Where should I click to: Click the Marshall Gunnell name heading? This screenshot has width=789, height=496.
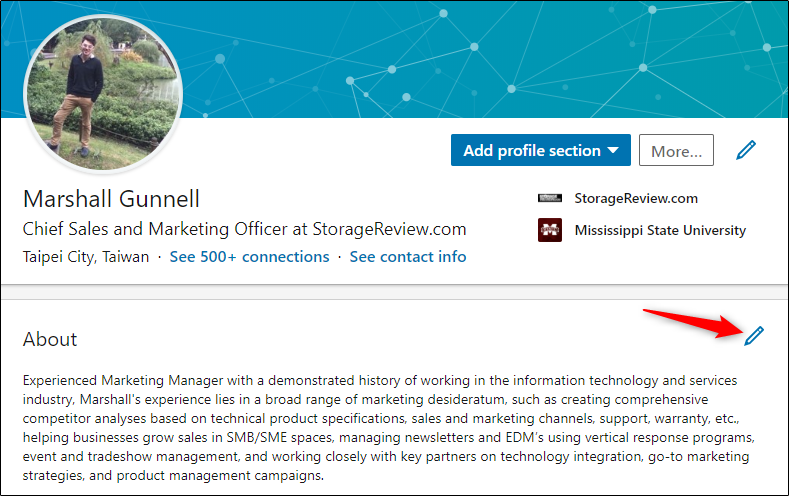(111, 199)
